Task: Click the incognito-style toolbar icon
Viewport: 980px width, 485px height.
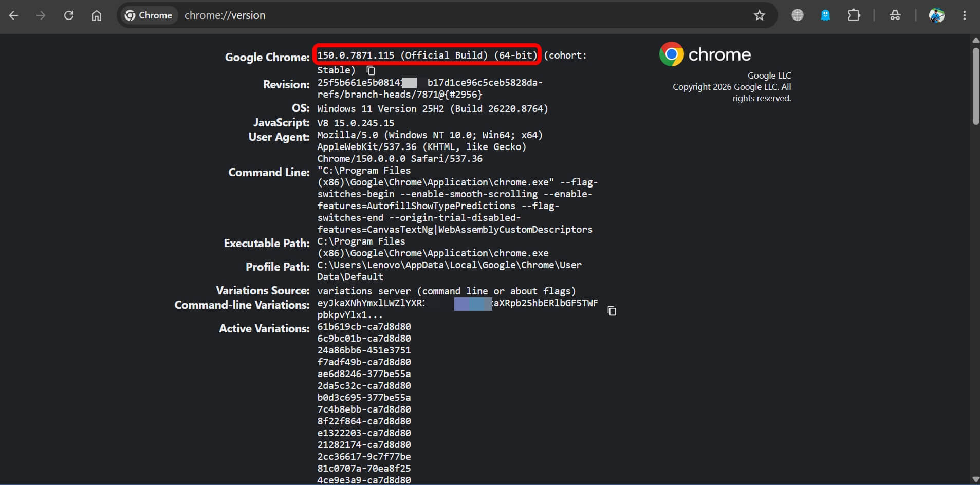Action: pos(895,15)
